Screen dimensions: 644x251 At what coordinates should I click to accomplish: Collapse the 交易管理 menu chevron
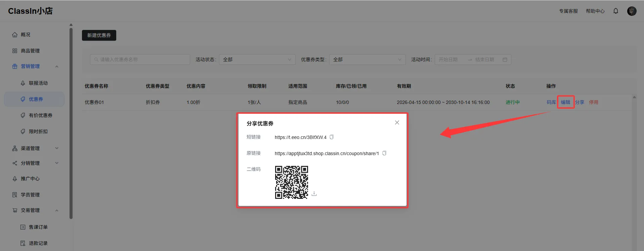57,211
